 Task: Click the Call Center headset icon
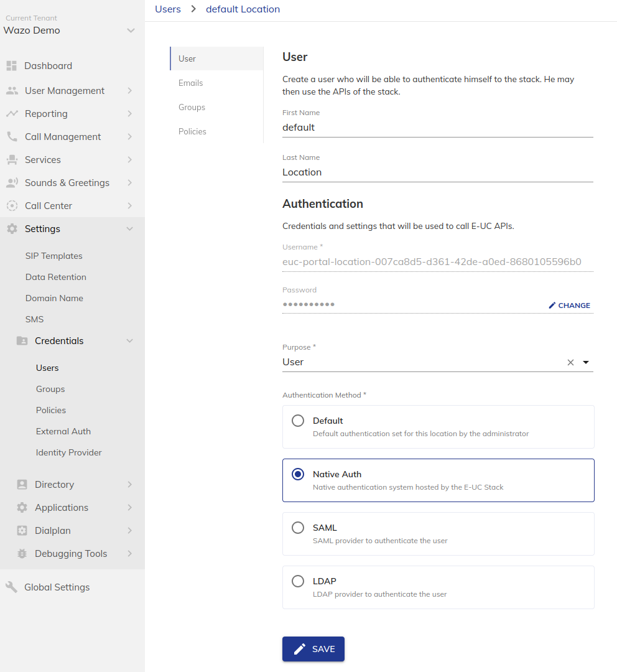(12, 206)
